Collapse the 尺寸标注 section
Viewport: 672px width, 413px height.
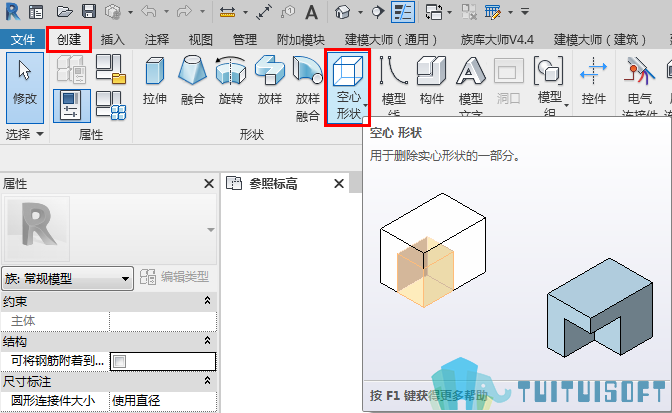(x=207, y=380)
